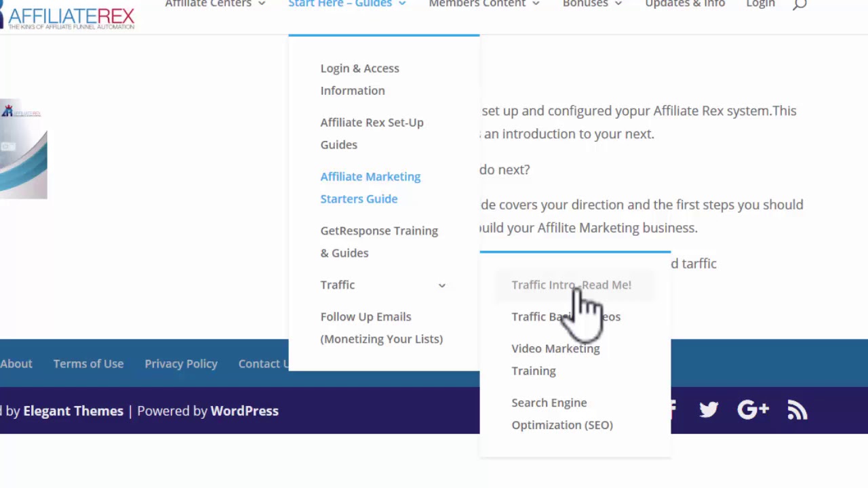Viewport: 868px width, 488px height.
Task: Open the Twitter social icon
Action: (x=708, y=409)
